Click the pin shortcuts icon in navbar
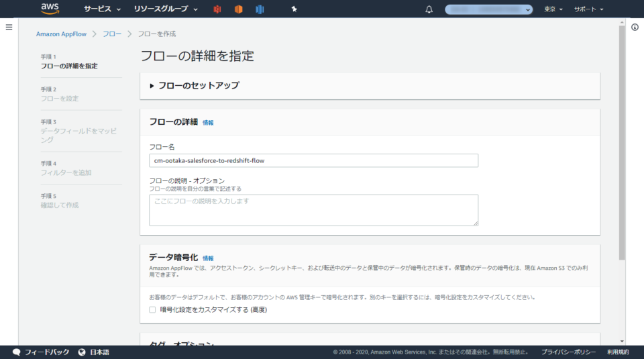Image resolution: width=644 pixels, height=359 pixels. coord(294,9)
